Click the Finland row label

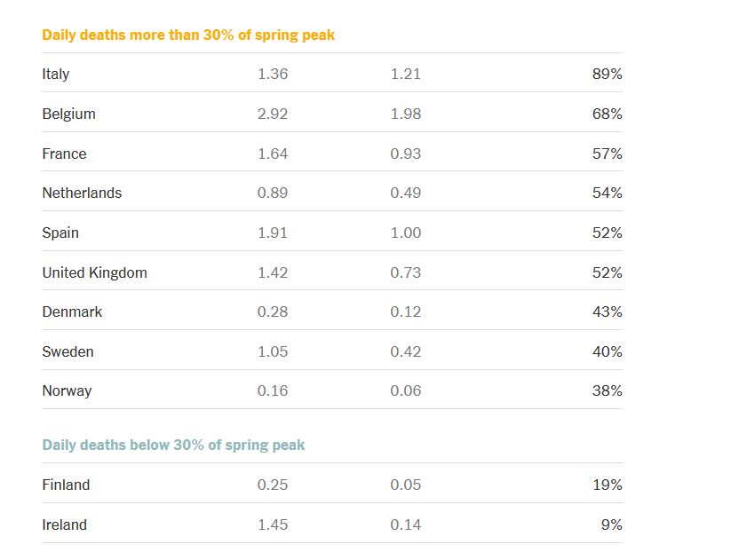coord(66,485)
